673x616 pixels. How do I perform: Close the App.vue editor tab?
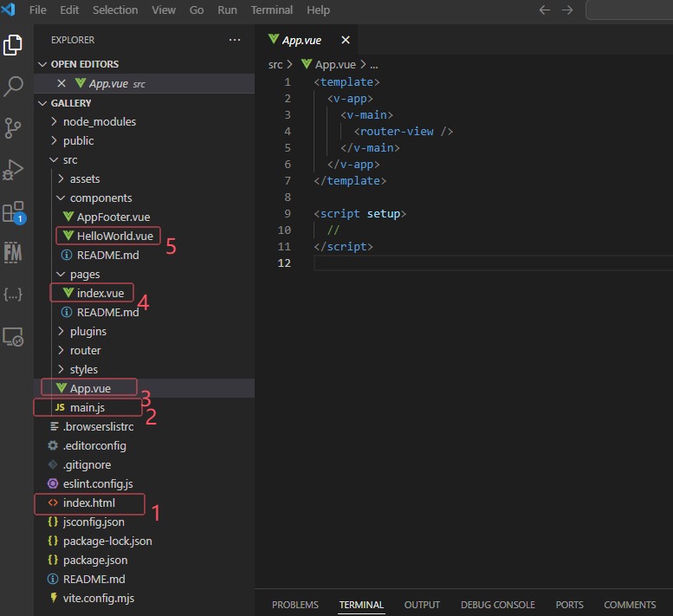click(346, 40)
